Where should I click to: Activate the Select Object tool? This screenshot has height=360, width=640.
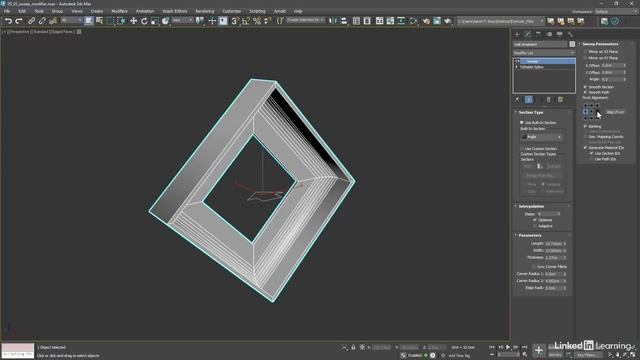point(89,21)
